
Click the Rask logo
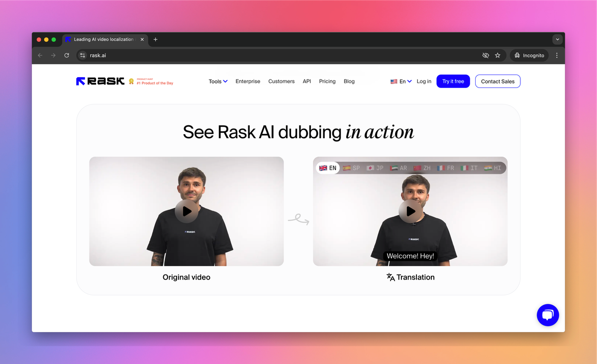click(x=100, y=81)
